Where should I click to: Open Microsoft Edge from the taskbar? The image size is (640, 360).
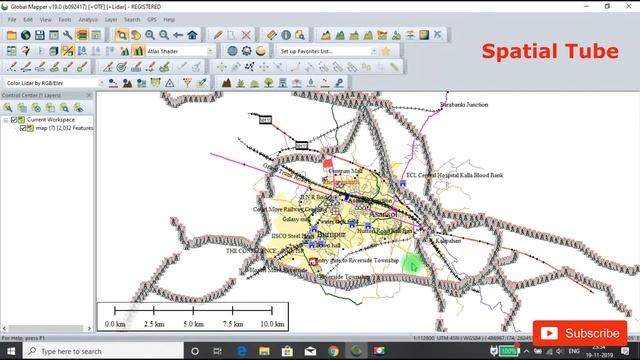click(242, 351)
